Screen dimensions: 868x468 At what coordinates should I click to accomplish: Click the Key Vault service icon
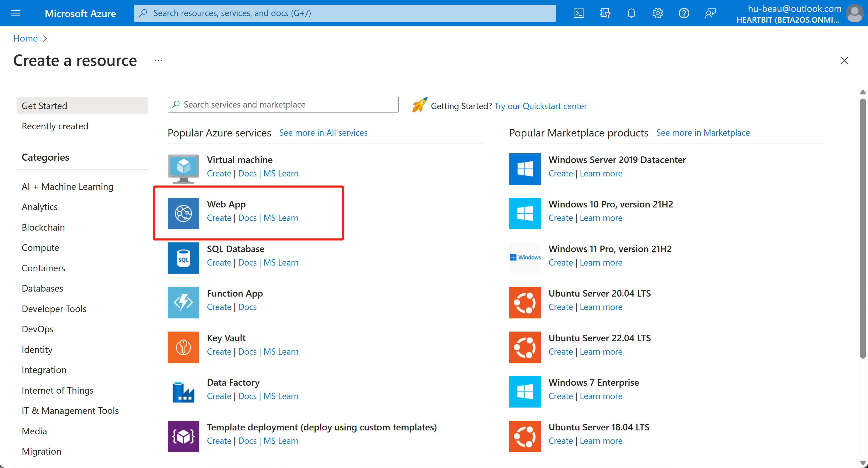click(x=183, y=347)
